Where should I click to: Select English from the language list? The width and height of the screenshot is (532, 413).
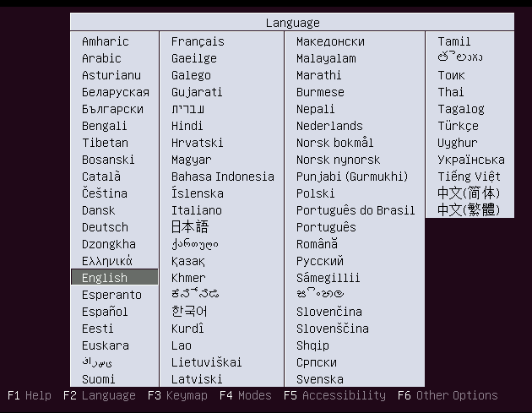point(114,277)
